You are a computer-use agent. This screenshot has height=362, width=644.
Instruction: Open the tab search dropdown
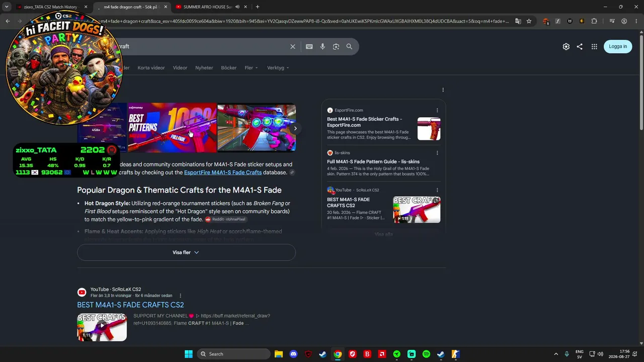pyautogui.click(x=7, y=7)
